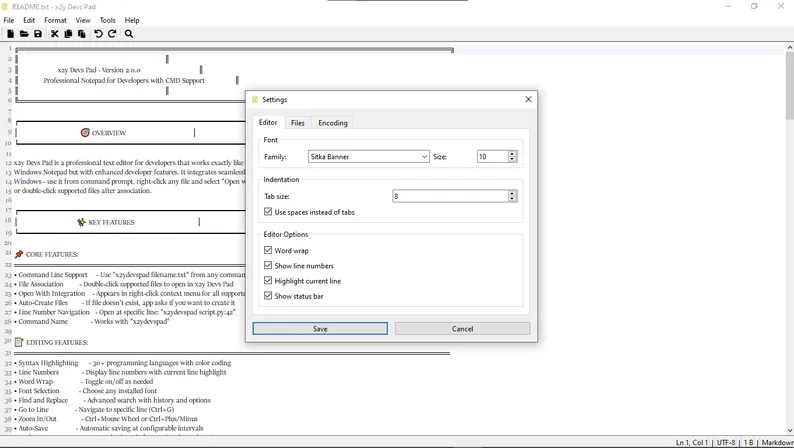794x448 pixels.
Task: Click the font Size input field
Action: pyautogui.click(x=492, y=157)
